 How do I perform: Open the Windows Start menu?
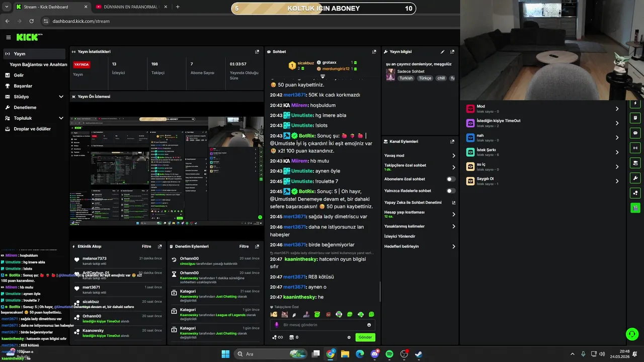point(225,354)
